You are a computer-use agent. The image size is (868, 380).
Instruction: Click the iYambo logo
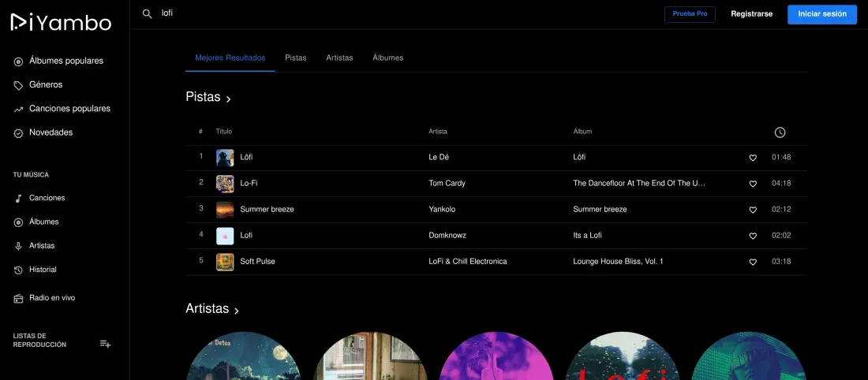61,22
